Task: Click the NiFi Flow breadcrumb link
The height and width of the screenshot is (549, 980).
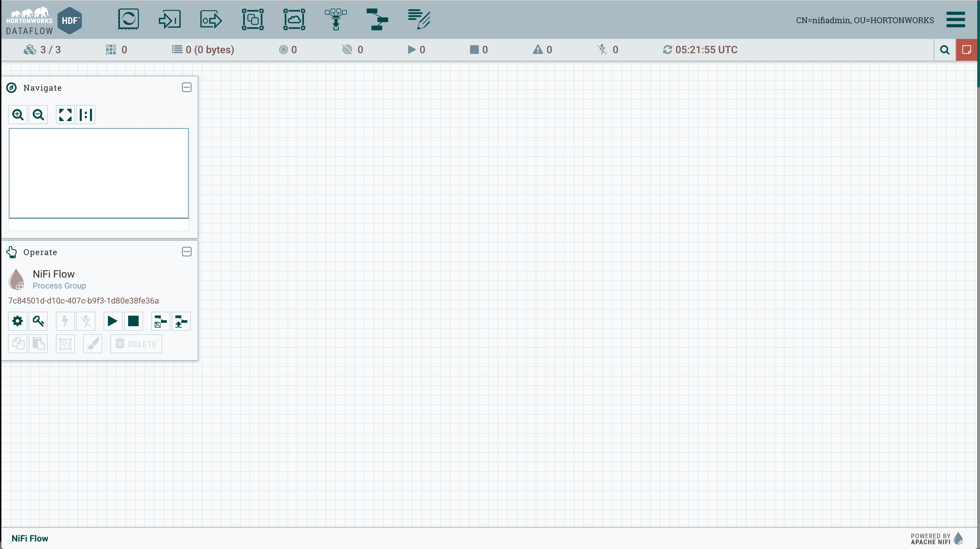Action: 30,538
